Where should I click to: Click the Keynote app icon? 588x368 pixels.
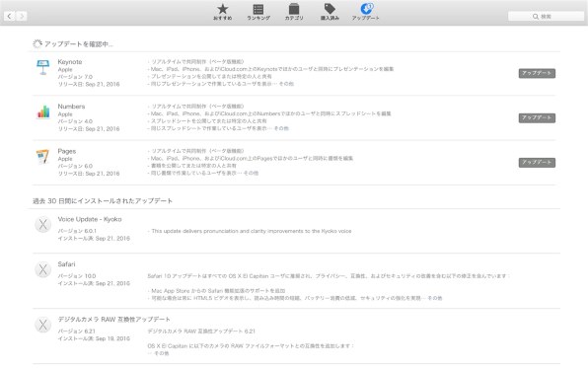click(x=42, y=67)
